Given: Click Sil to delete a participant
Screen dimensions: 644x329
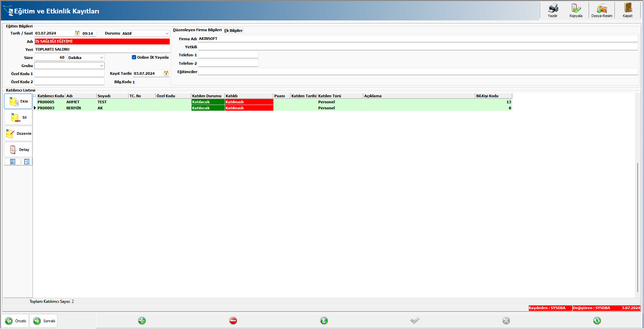Looking at the screenshot, I should click(18, 117).
